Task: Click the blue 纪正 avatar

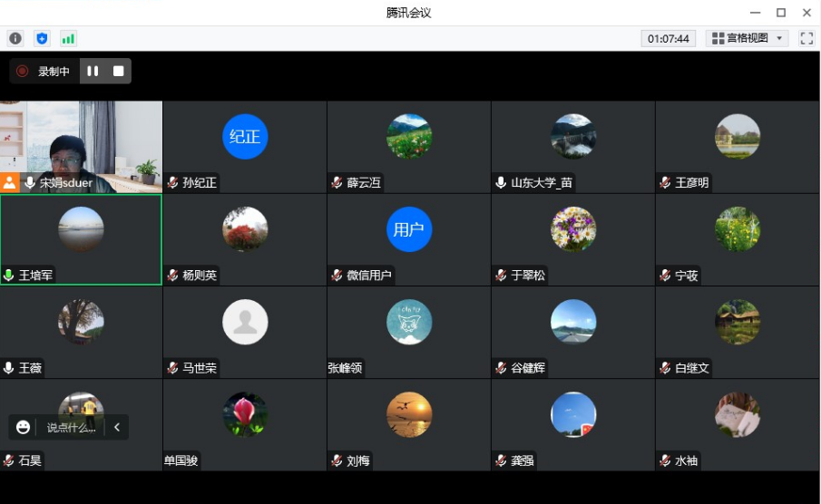Action: [x=245, y=137]
